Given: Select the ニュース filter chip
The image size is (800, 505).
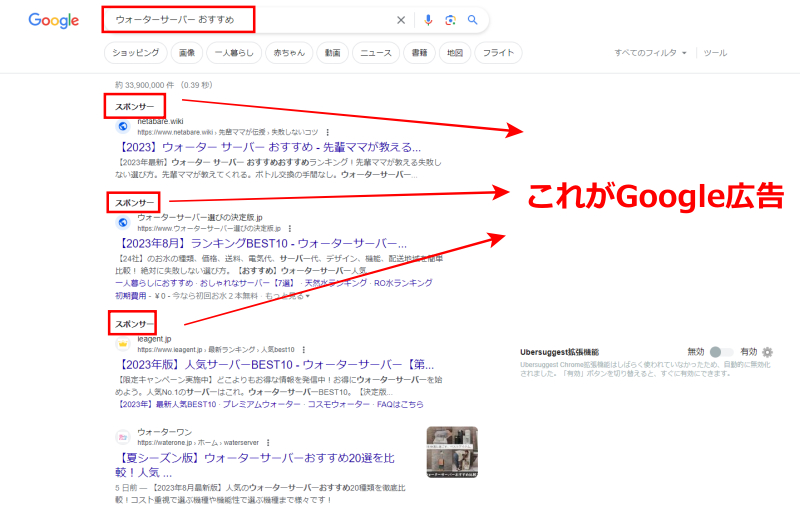Looking at the screenshot, I should [x=376, y=53].
